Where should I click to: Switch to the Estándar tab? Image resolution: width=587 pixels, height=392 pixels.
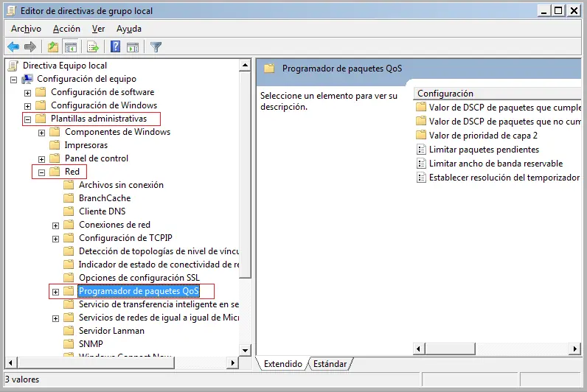pyautogui.click(x=330, y=364)
